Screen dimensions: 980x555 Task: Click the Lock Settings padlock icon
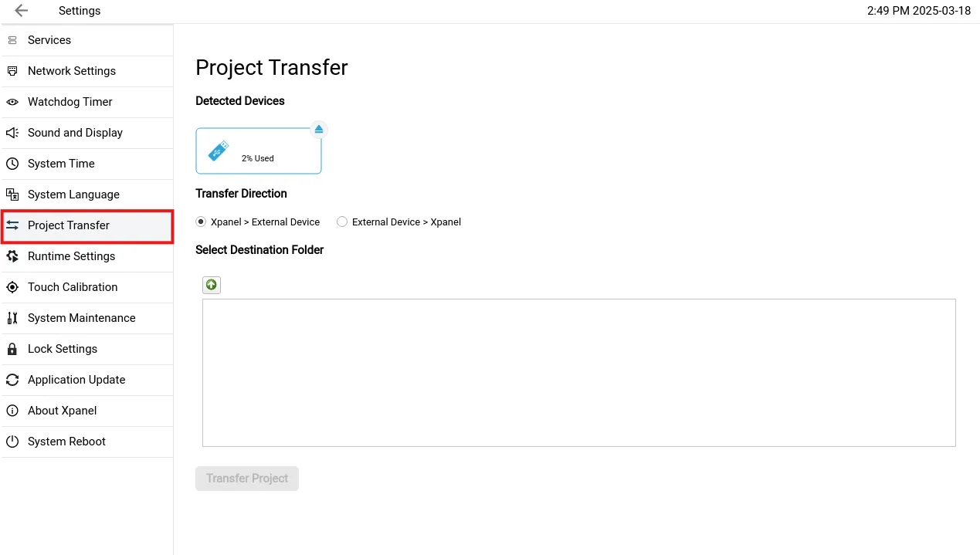click(12, 349)
